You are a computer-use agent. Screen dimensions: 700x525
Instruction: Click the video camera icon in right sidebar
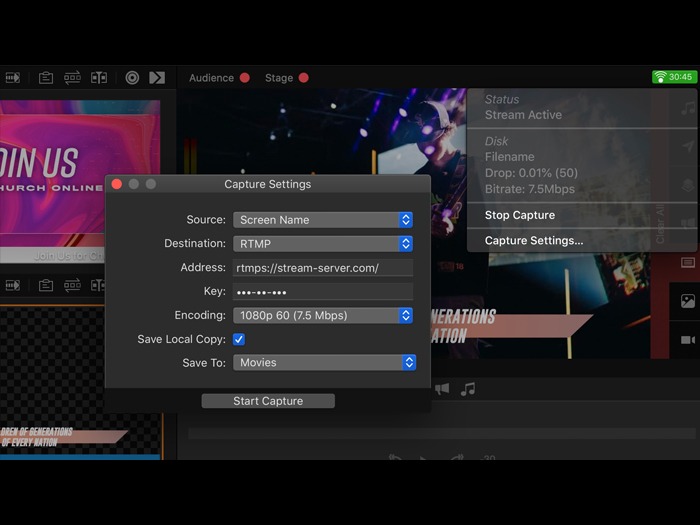688,340
